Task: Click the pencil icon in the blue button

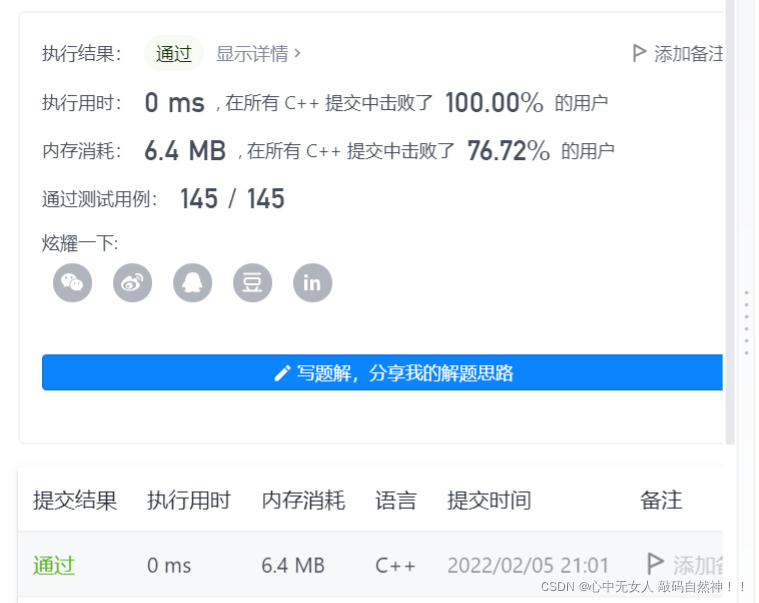Action: (282, 373)
